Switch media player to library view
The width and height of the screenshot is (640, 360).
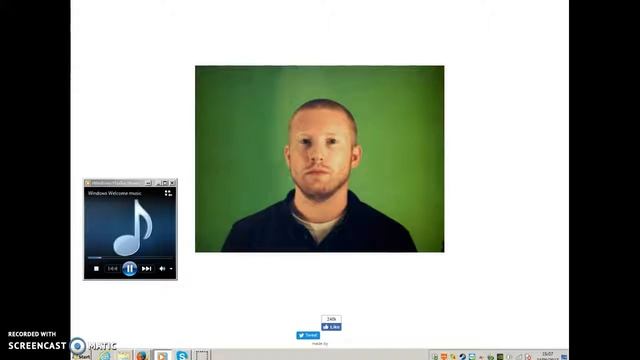(168, 193)
